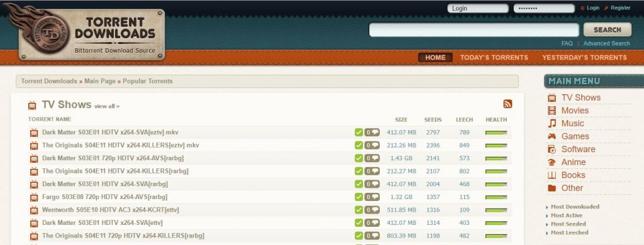The width and height of the screenshot is (644, 245).
Task: Open comments bubble for Dark Matter S03E01 SVA[ettv]
Action: click(372, 223)
